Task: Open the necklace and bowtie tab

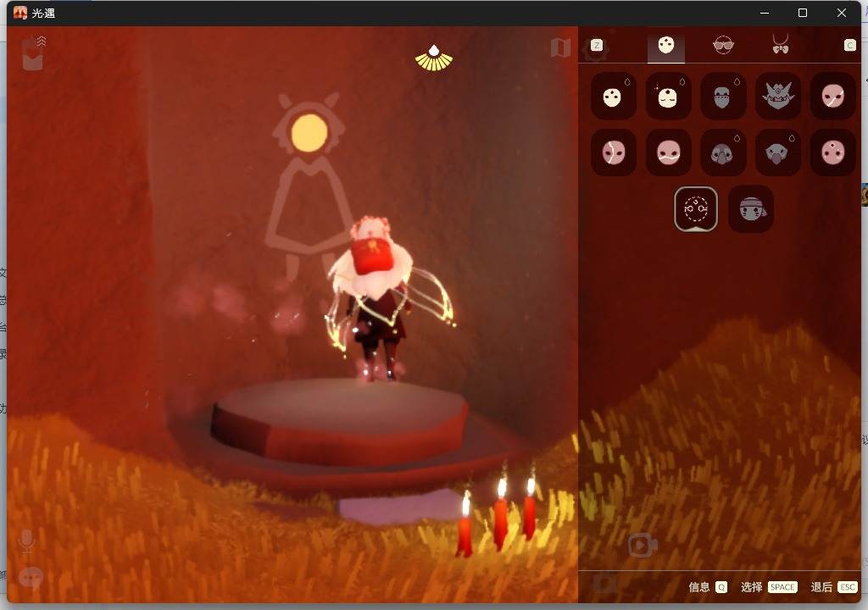Action: point(781,44)
